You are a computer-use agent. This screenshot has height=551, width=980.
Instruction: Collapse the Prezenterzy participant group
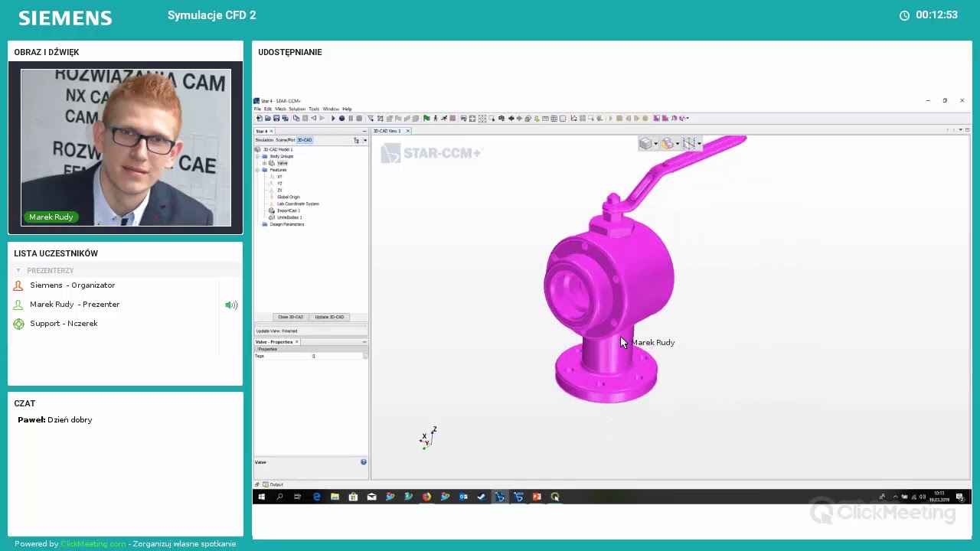click(18, 271)
